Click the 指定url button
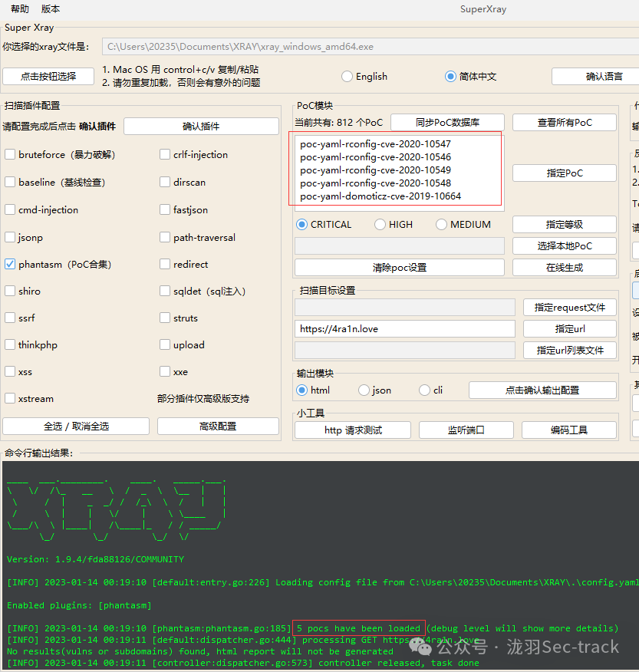Viewport: 639px width, 672px height. click(569, 329)
